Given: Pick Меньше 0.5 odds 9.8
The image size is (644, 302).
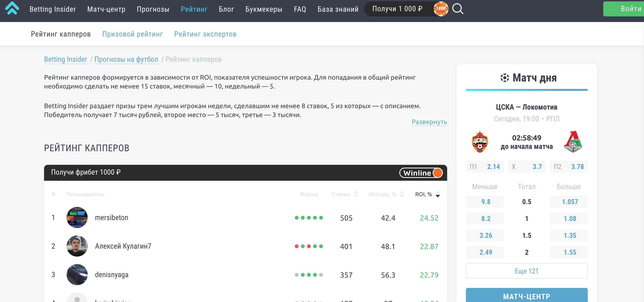Looking at the screenshot, I should (484, 202).
